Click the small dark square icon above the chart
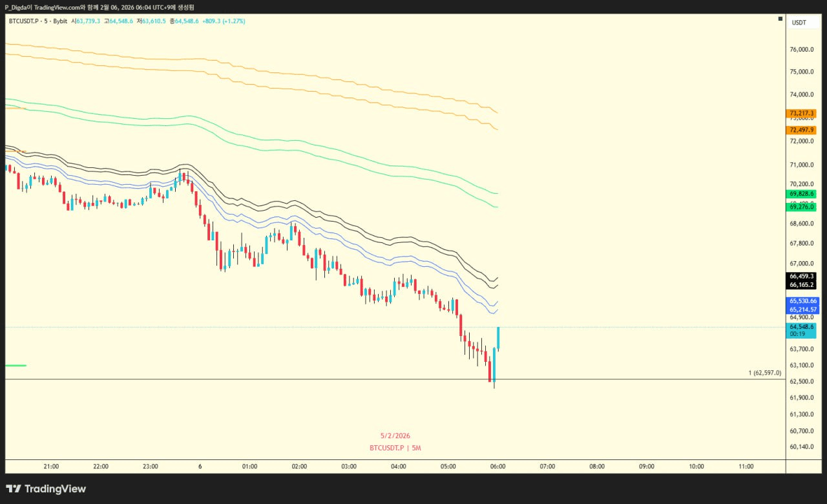 [780, 19]
